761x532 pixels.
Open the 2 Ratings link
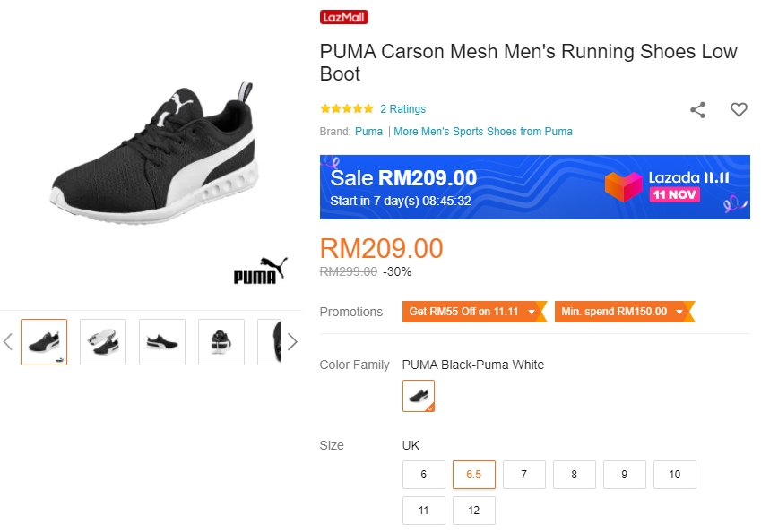tap(403, 109)
